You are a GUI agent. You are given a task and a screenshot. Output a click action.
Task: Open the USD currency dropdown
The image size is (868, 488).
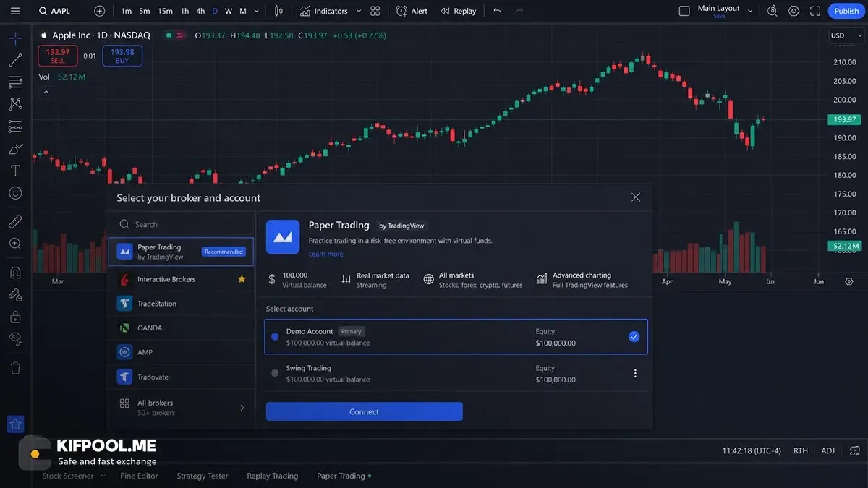click(x=845, y=35)
